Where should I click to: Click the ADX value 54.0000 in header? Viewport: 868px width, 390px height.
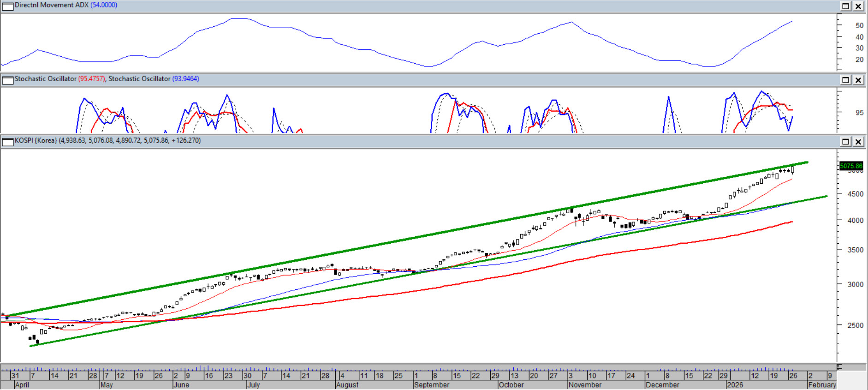click(x=104, y=5)
